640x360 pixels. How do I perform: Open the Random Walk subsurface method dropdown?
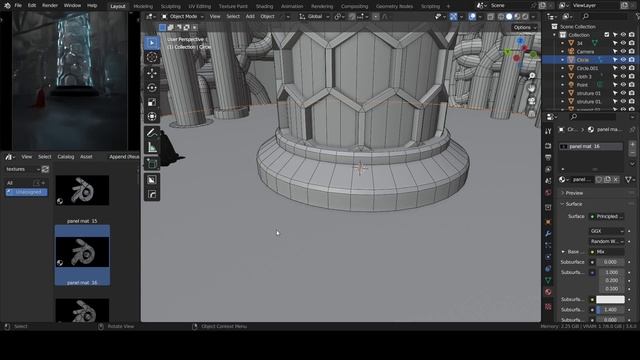click(x=607, y=242)
